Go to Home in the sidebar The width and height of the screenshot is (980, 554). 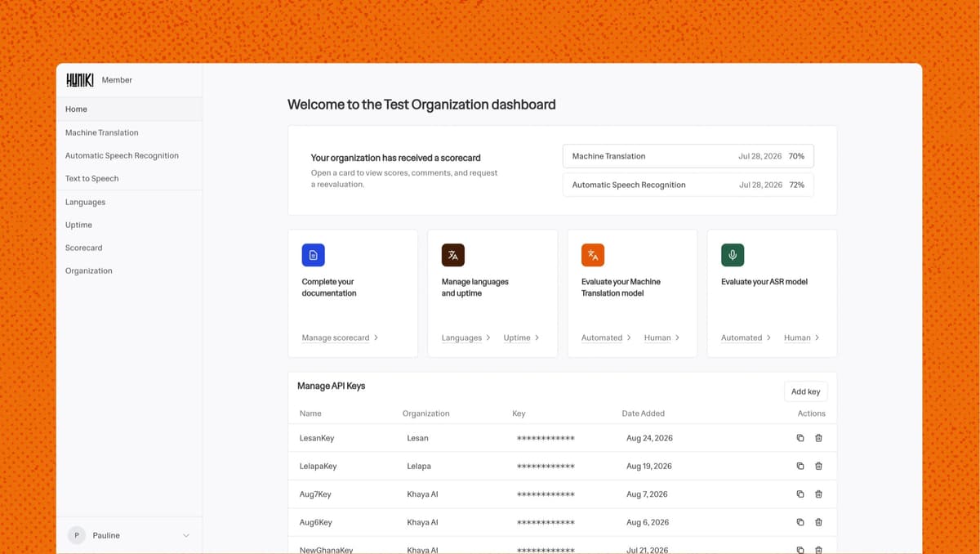[x=129, y=109]
